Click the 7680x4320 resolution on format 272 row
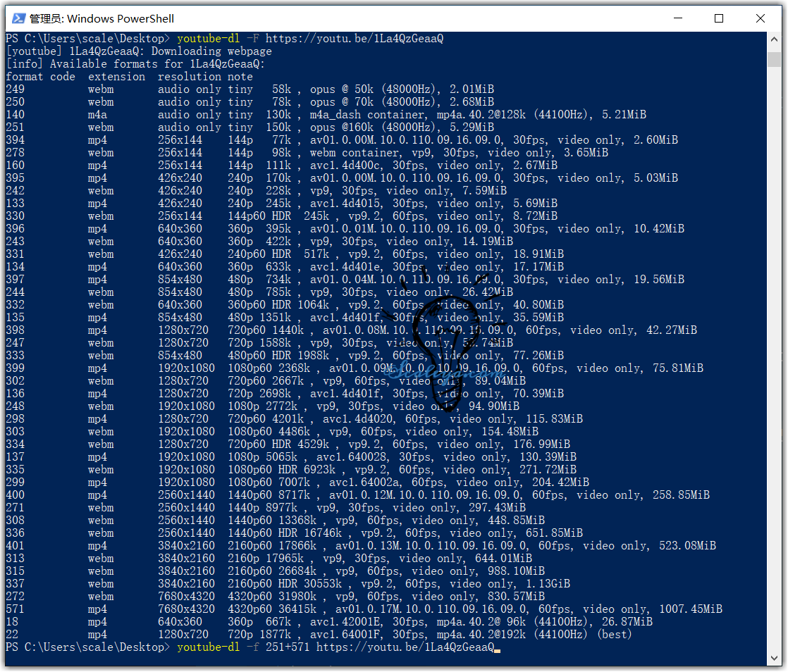Viewport: 788px width, 672px height. 186,597
